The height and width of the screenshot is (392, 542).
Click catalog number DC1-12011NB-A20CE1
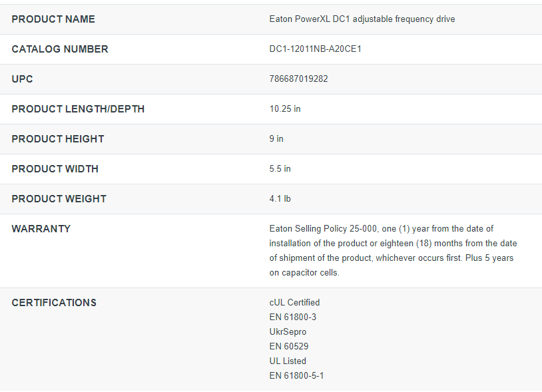(x=315, y=49)
